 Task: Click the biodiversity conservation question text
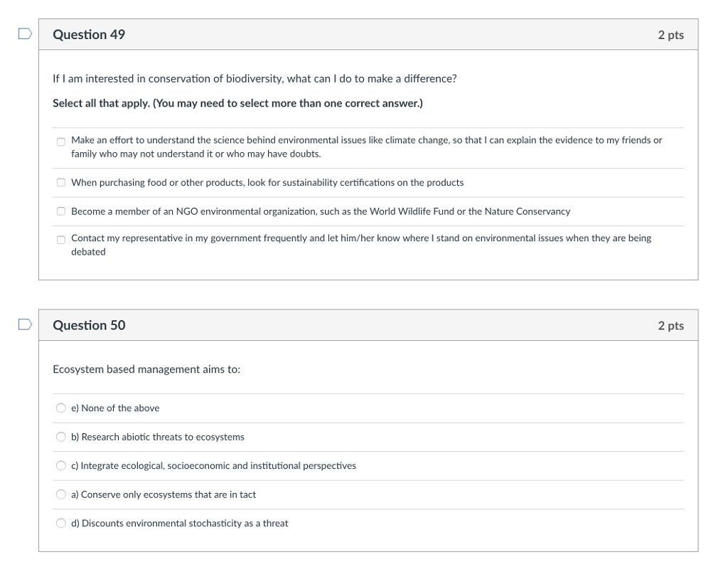255,78
